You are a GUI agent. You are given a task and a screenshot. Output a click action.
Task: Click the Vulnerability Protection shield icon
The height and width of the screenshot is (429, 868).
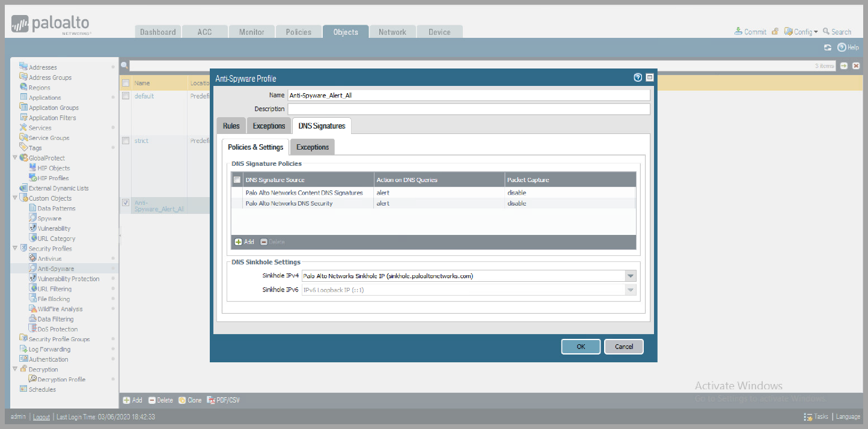tap(32, 278)
